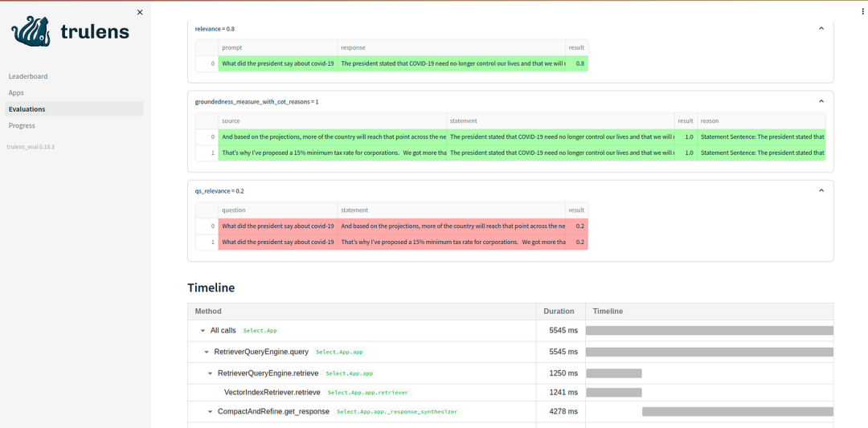
Task: Click the source column header
Action: pos(332,120)
